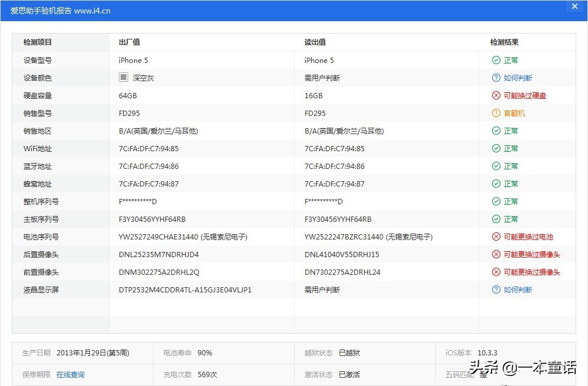Click read Bluetooth address 7C:FA:DF:C7:94:86
The image size is (588, 386).
click(335, 166)
